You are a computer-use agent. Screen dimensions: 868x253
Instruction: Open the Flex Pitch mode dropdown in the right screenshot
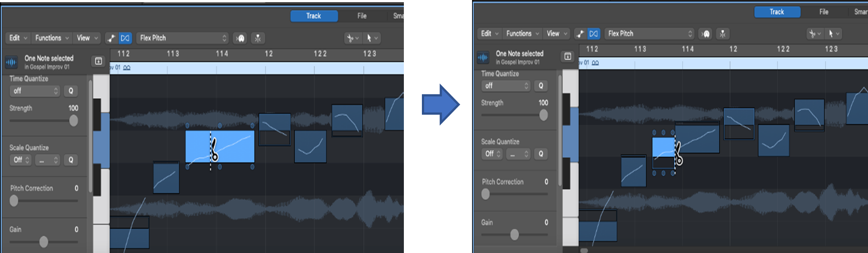[649, 33]
